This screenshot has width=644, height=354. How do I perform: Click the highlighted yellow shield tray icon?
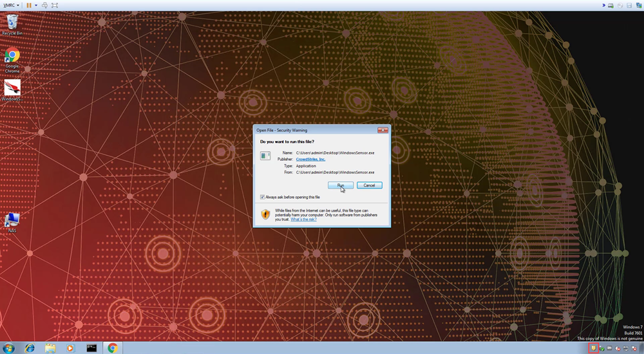(x=593, y=348)
